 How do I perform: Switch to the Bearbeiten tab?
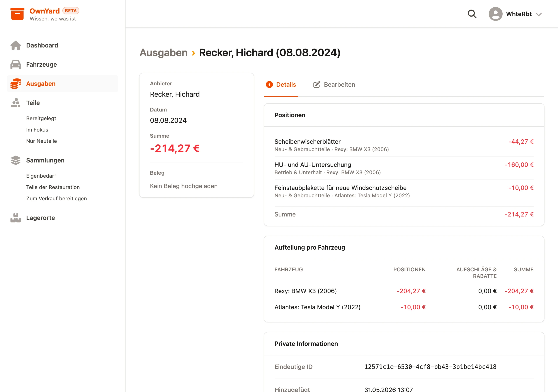334,84
